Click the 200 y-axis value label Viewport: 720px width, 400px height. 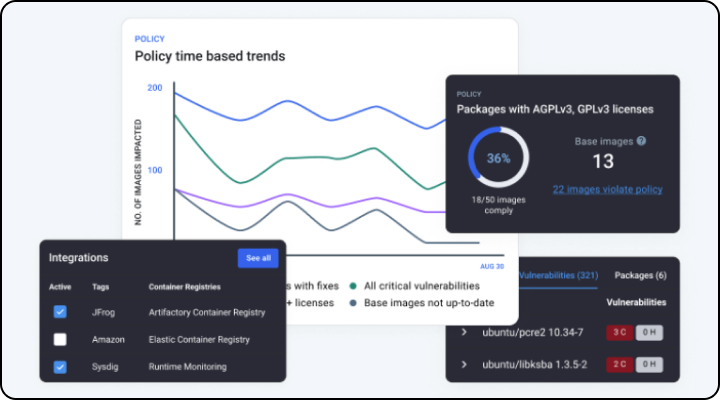pos(155,88)
